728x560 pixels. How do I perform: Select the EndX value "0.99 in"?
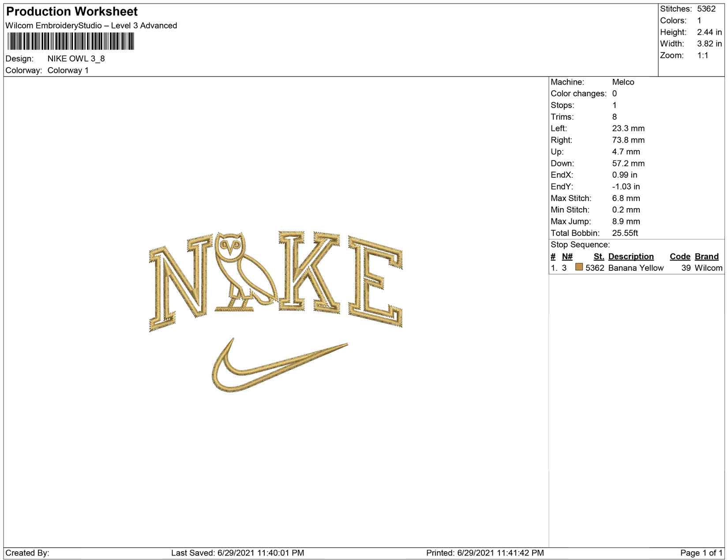pyautogui.click(x=625, y=175)
